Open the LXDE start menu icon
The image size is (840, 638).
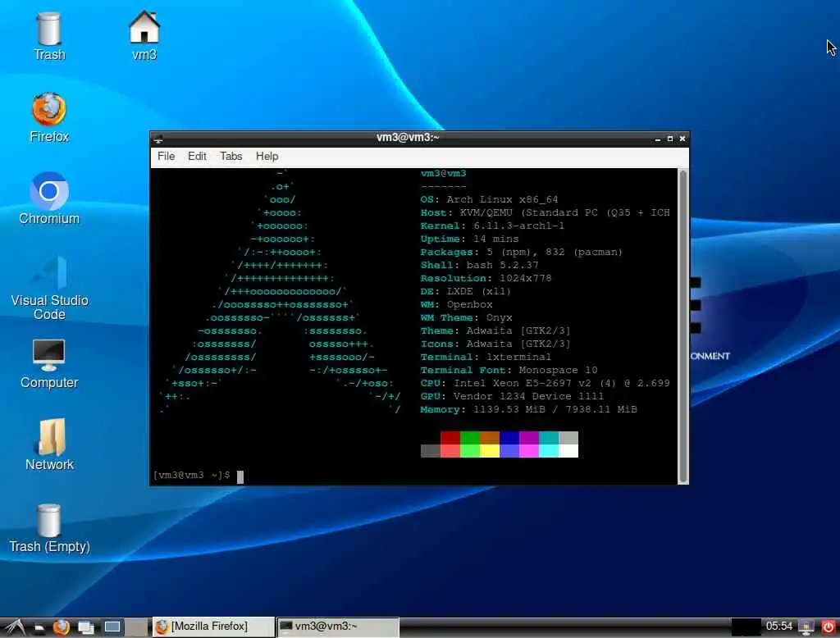click(x=15, y=627)
